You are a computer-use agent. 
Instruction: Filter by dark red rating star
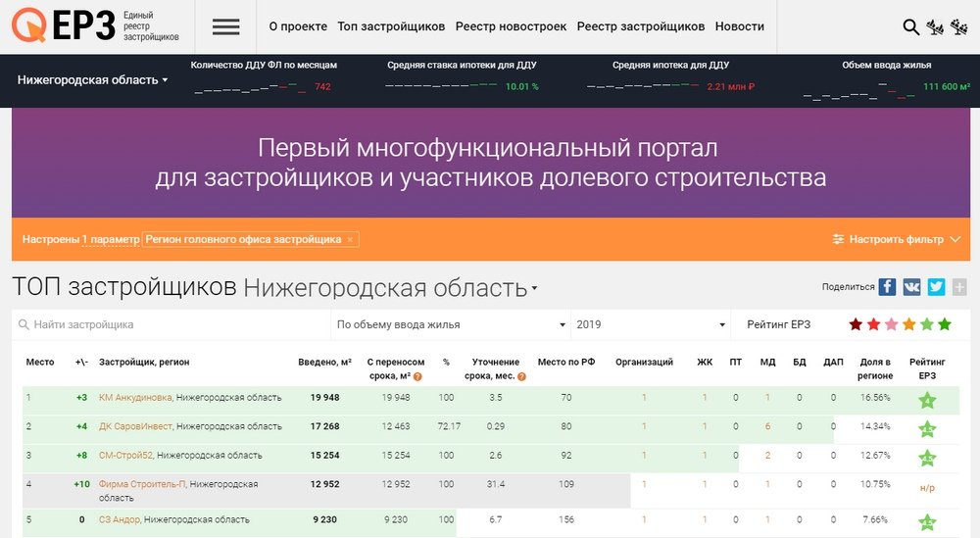pyautogui.click(x=856, y=324)
